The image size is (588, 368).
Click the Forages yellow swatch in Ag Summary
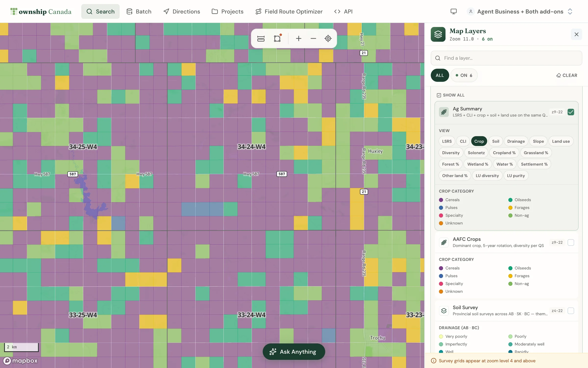510,208
